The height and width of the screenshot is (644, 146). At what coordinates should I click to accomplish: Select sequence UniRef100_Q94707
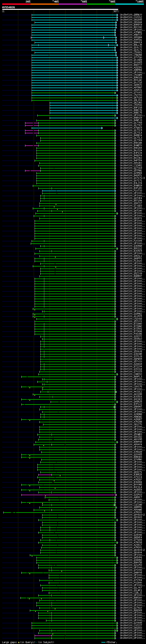pyautogui.click(x=131, y=203)
